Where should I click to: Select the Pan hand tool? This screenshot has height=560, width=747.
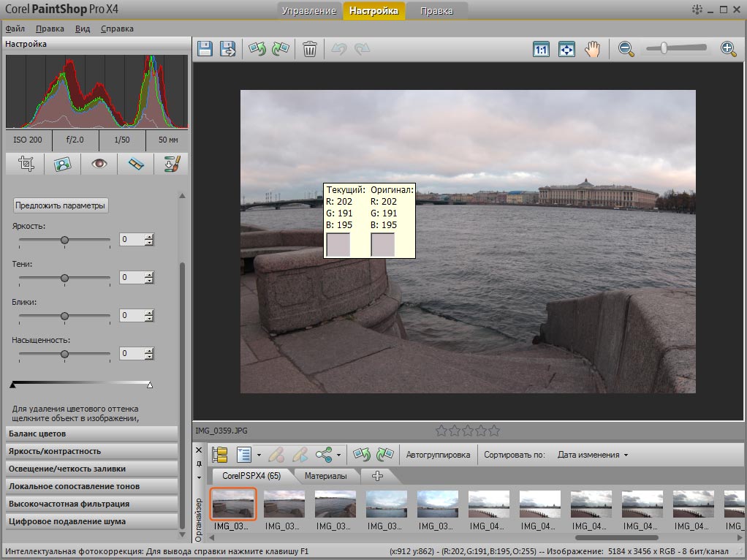tap(592, 49)
